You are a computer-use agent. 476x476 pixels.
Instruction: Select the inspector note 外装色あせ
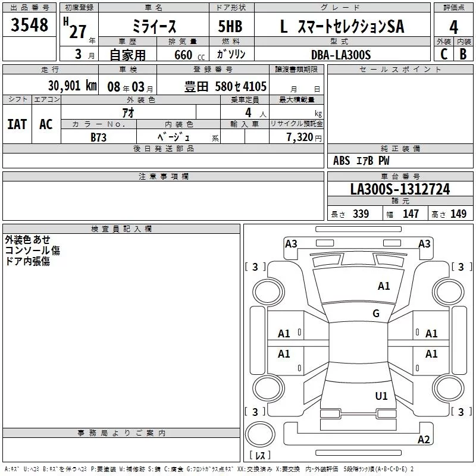coord(27,240)
